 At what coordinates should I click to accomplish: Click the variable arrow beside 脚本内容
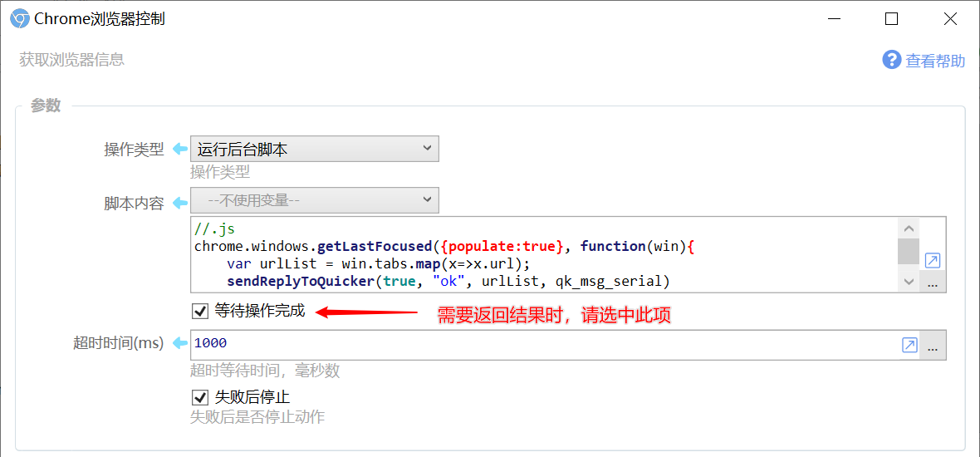point(179,203)
